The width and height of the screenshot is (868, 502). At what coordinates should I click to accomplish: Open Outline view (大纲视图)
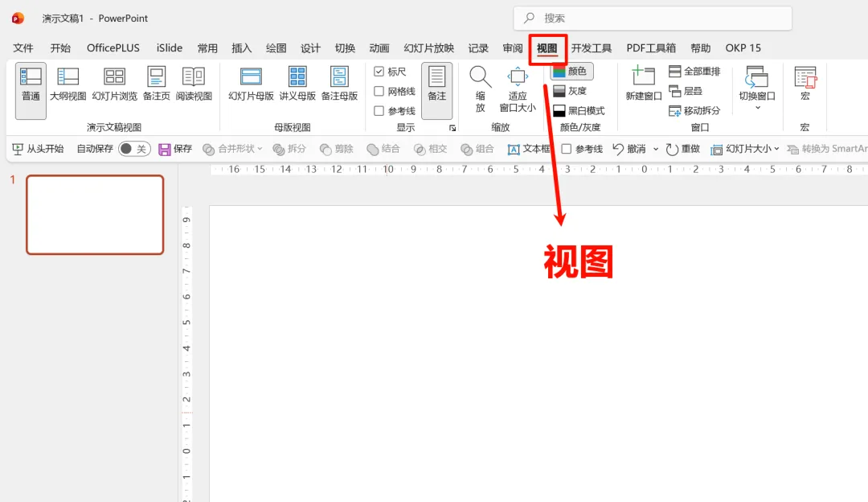click(68, 84)
